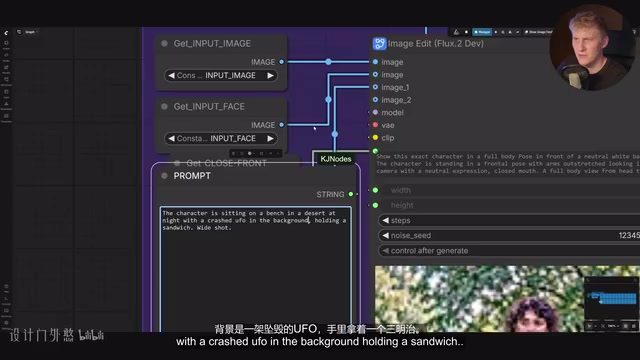Decrease steps with its left arrow
Image resolution: width=640 pixels, height=360 pixels.
pos(385,220)
